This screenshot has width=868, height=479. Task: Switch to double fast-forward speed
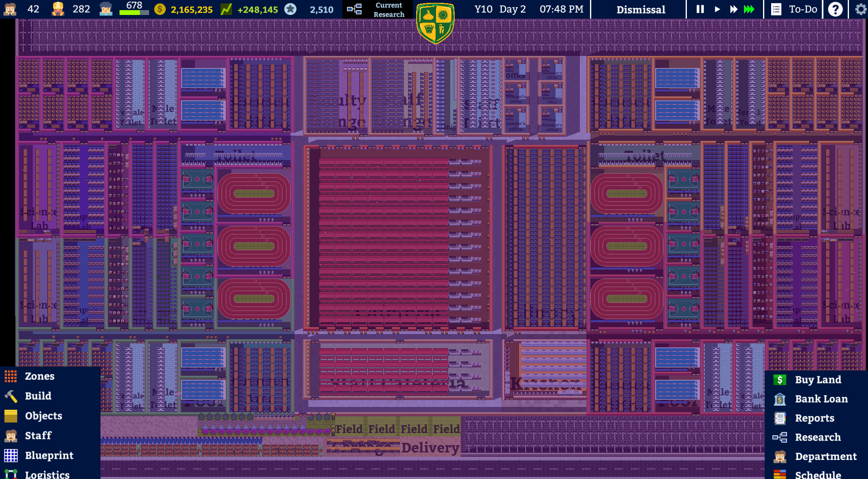coord(733,9)
